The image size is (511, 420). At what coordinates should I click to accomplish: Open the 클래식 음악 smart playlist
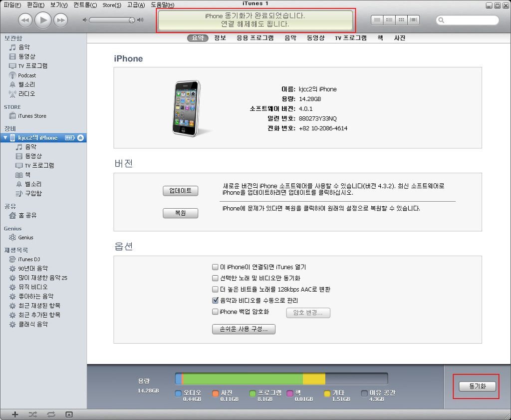[x=33, y=325]
